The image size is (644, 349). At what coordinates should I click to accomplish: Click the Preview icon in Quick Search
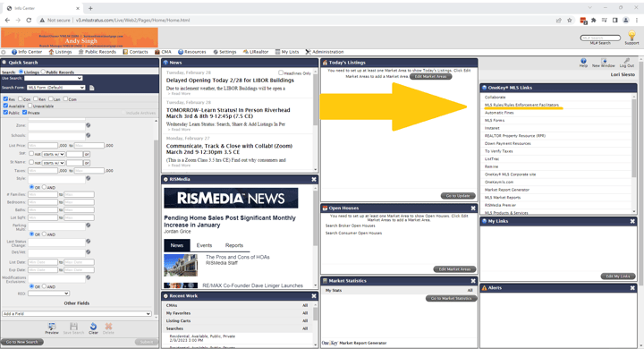point(52,327)
